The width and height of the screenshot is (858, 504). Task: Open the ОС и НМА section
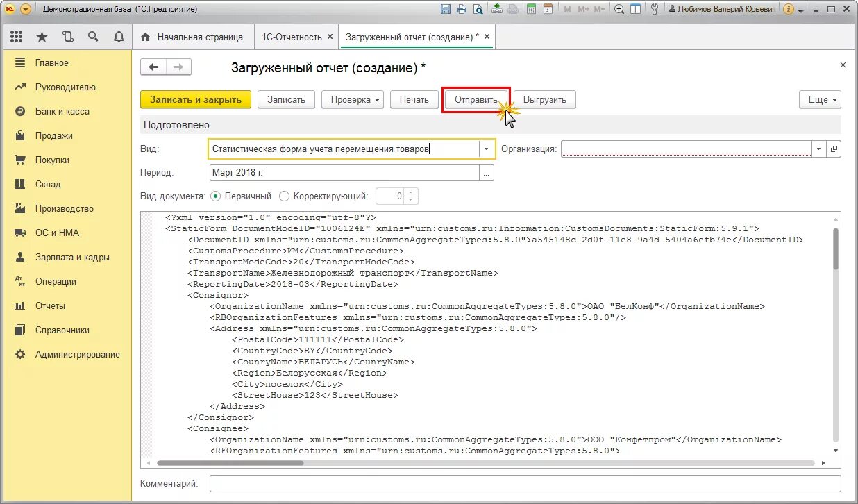click(x=66, y=233)
